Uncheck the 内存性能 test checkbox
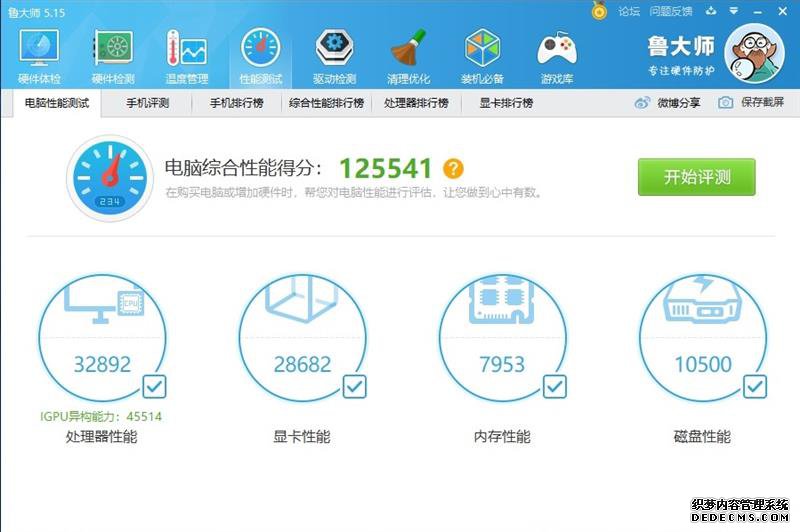The width and height of the screenshot is (800, 532). tap(555, 387)
